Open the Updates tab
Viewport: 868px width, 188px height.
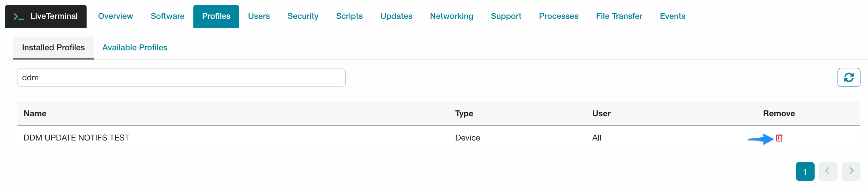[396, 16]
